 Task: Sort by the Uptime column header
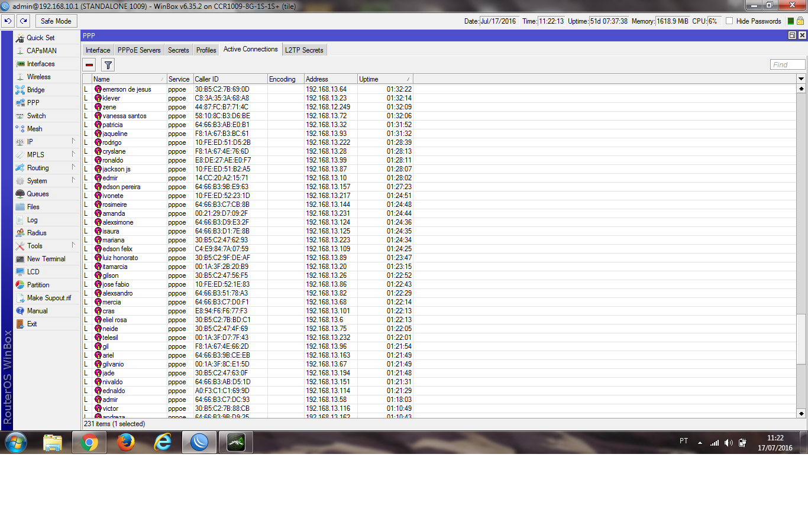[x=385, y=79]
